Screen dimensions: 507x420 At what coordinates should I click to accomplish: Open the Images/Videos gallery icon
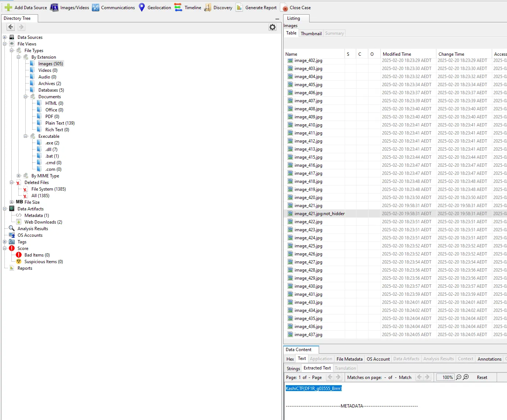point(54,7)
